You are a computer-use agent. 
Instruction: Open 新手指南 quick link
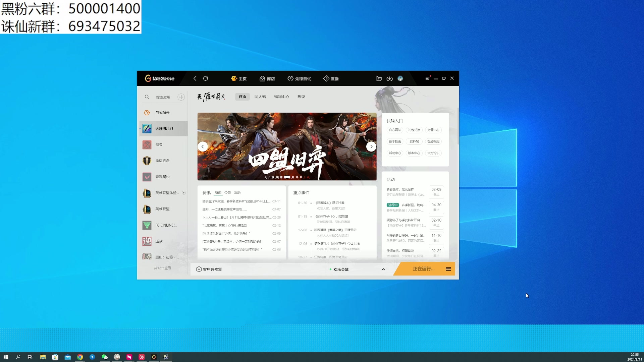coord(395,141)
